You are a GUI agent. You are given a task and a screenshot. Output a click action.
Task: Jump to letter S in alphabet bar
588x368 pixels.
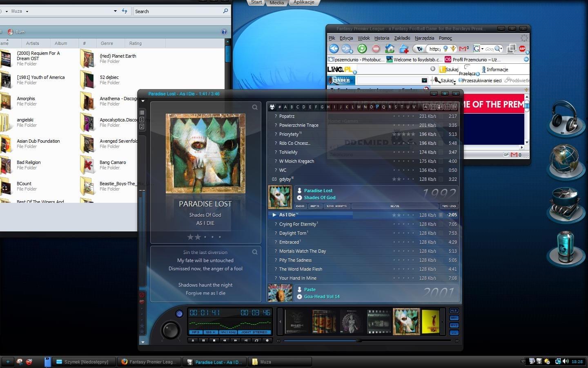[396, 107]
